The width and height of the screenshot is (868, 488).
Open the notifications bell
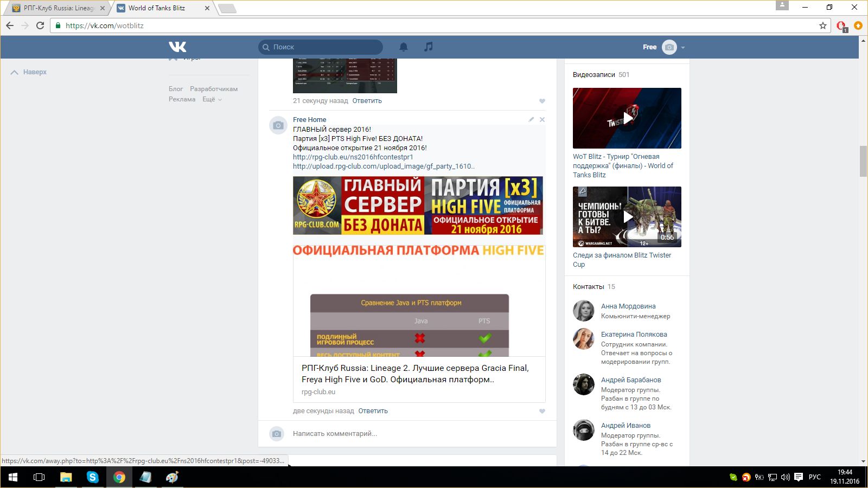(x=404, y=47)
